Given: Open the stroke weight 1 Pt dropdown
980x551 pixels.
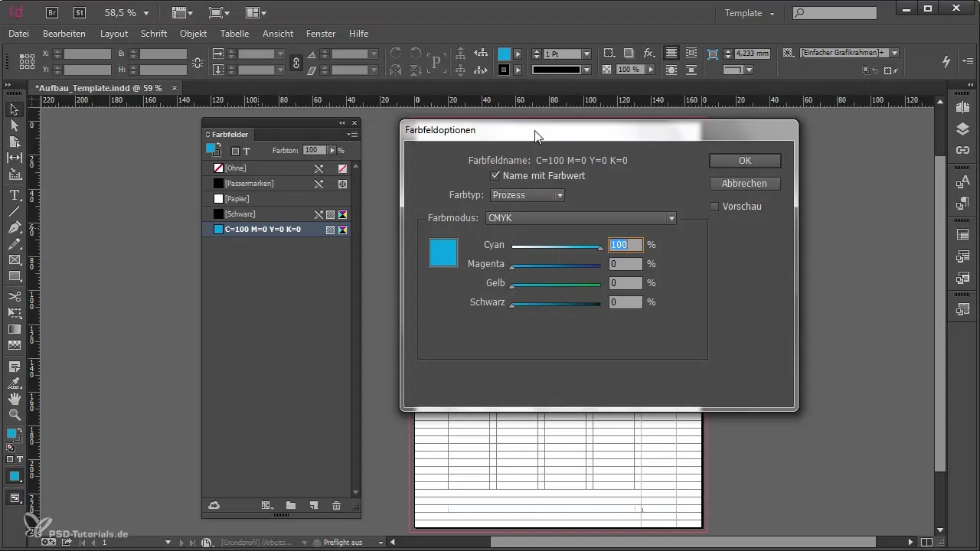Looking at the screenshot, I should point(586,54).
